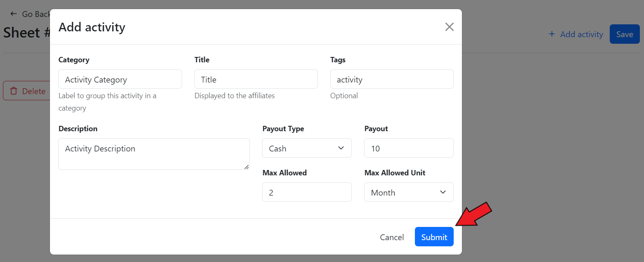Click the chevron in the Month selector
This screenshot has width=644, height=262.
pyautogui.click(x=443, y=192)
